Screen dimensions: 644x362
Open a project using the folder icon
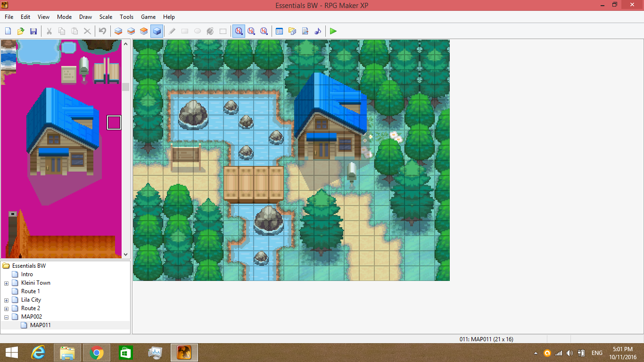(21, 31)
